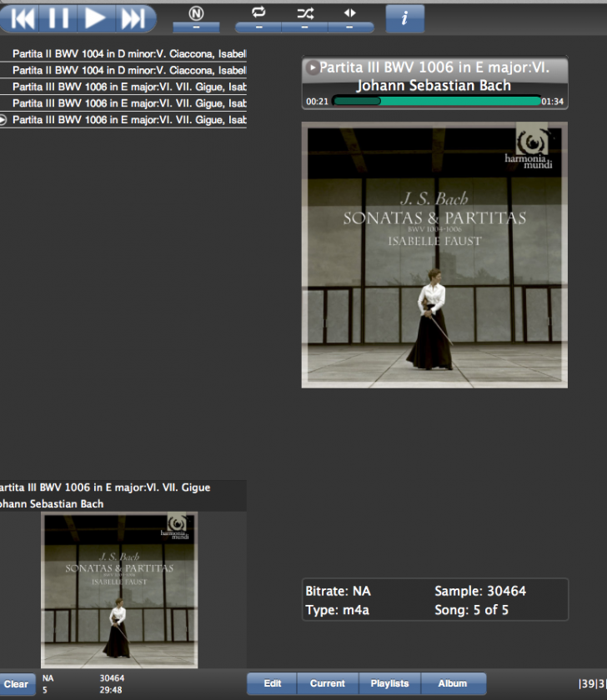The height and width of the screenshot is (700, 607).
Task: Click the Bitrate: NA label
Action: pos(339,591)
